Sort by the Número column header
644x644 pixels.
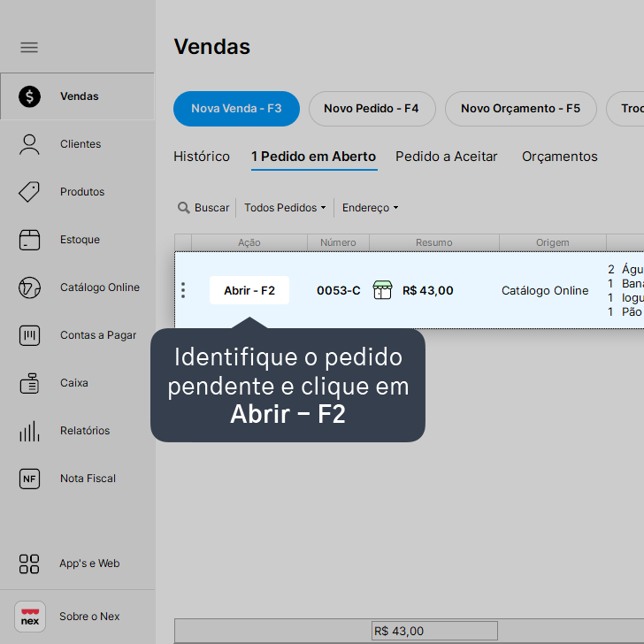[339, 242]
